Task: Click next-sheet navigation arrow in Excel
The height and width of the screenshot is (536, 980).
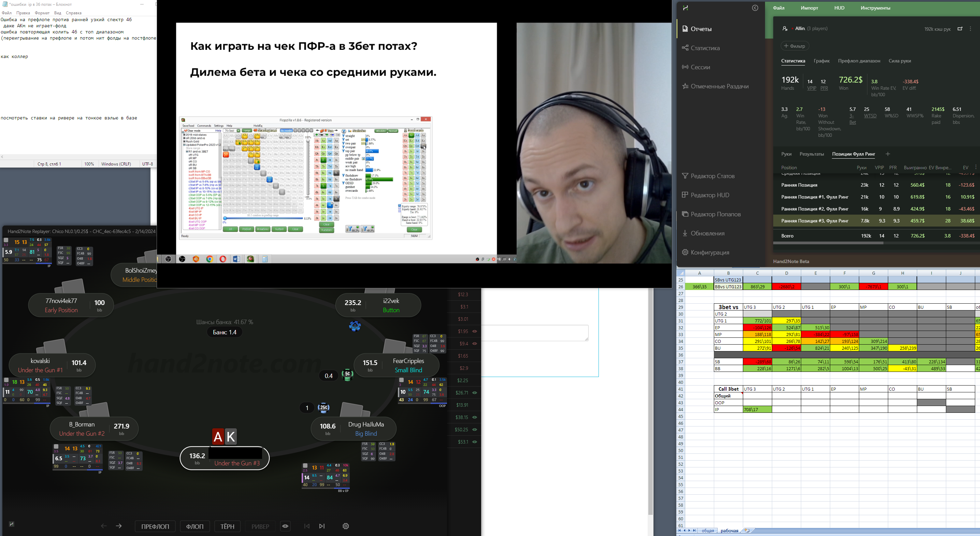Action: tap(689, 530)
